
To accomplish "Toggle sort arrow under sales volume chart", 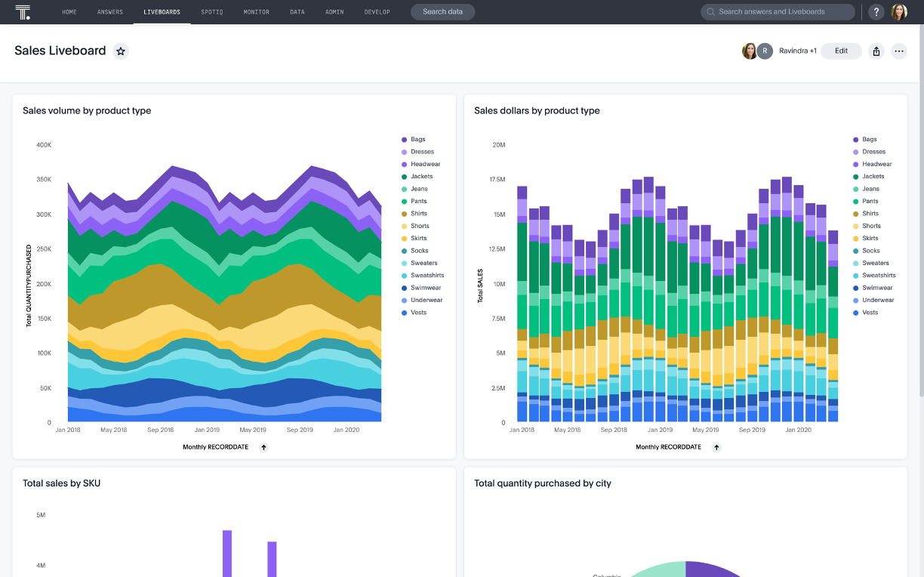I will click(264, 447).
